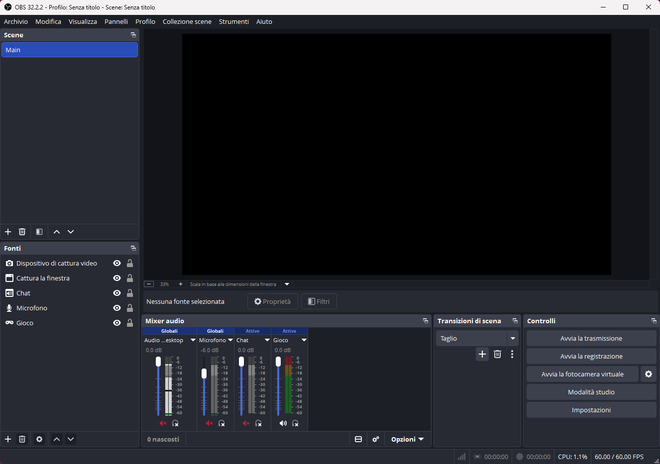This screenshot has width=660, height=464.
Task: Undock the Fonti panel
Action: (x=133, y=248)
